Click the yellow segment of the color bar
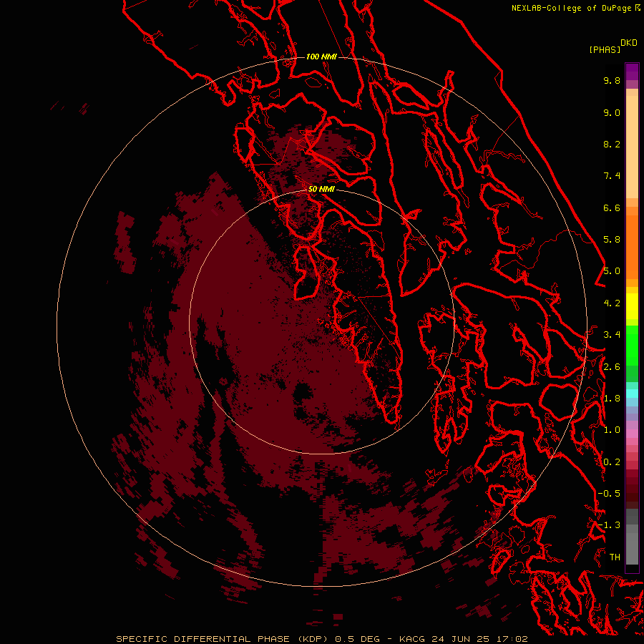This screenshot has width=644, height=644. 632,306
